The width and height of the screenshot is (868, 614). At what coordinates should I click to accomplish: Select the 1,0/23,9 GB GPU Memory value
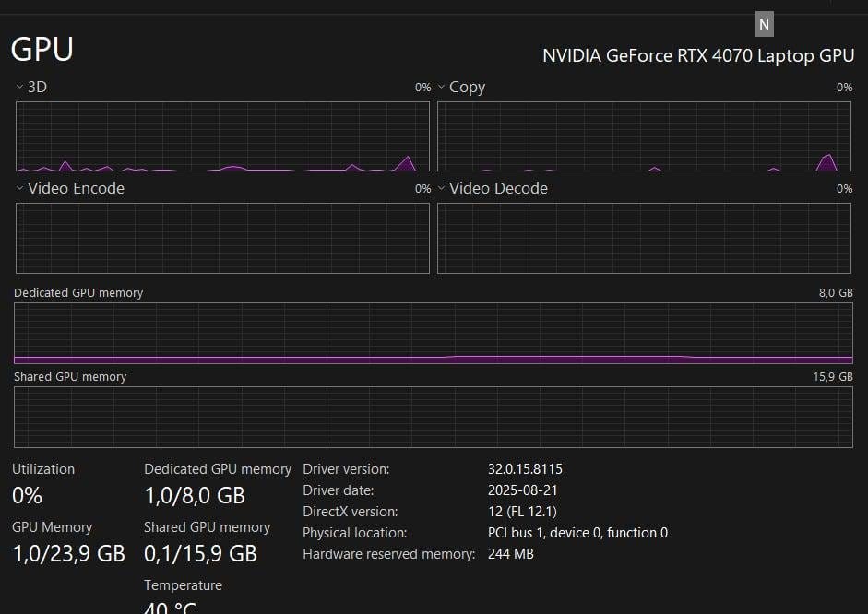(68, 553)
